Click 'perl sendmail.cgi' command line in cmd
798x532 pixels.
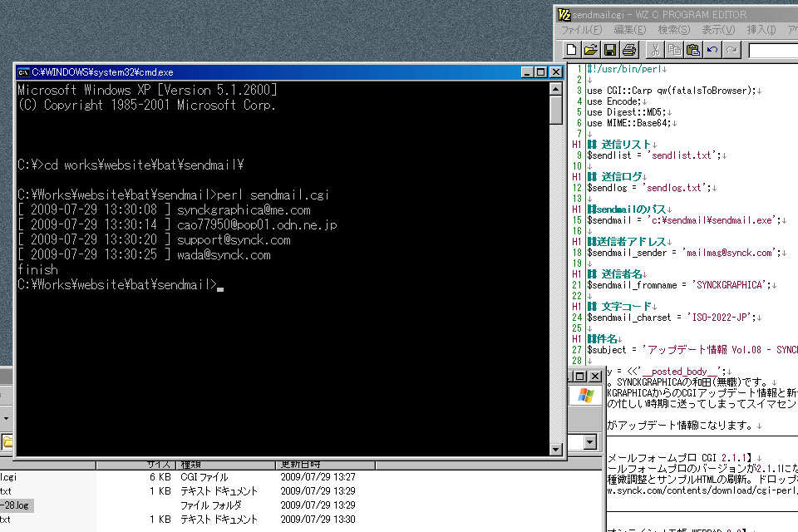tap(173, 195)
